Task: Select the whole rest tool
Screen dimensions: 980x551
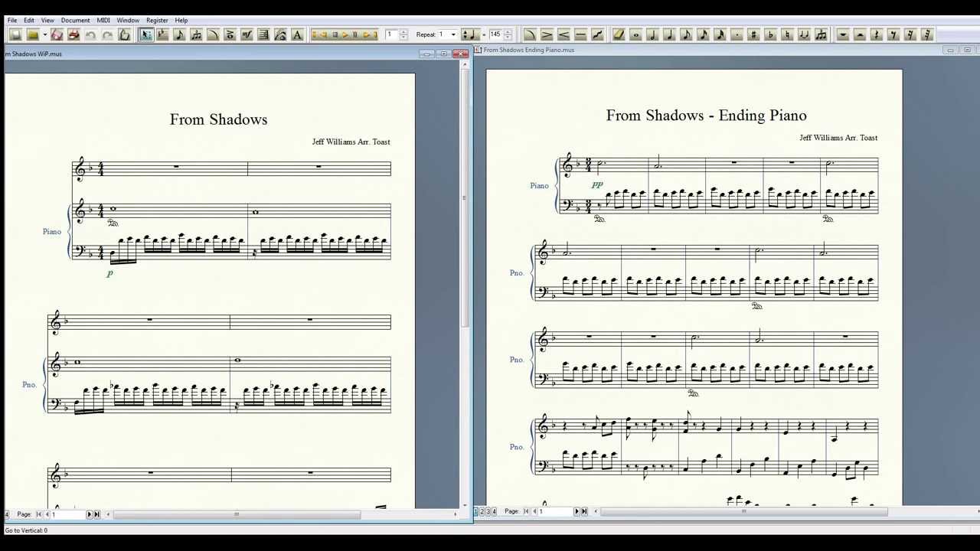Action: [x=842, y=34]
